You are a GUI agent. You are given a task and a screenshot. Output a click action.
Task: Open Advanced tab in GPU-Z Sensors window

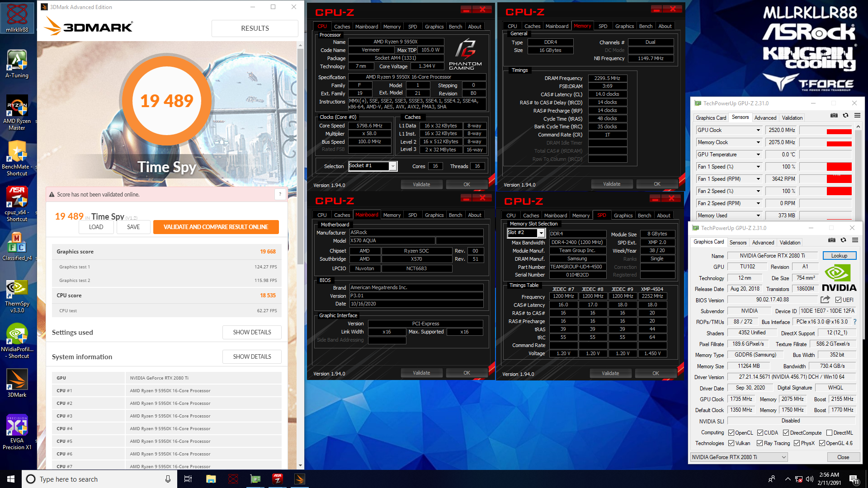(x=765, y=118)
